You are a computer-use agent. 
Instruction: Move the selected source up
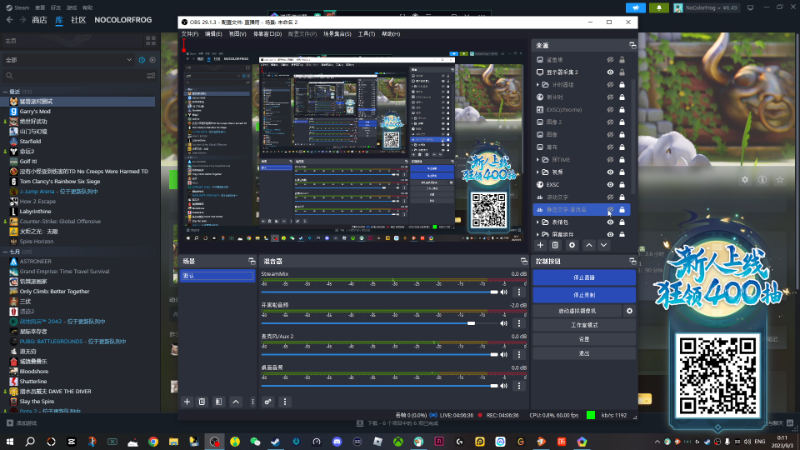(x=589, y=245)
